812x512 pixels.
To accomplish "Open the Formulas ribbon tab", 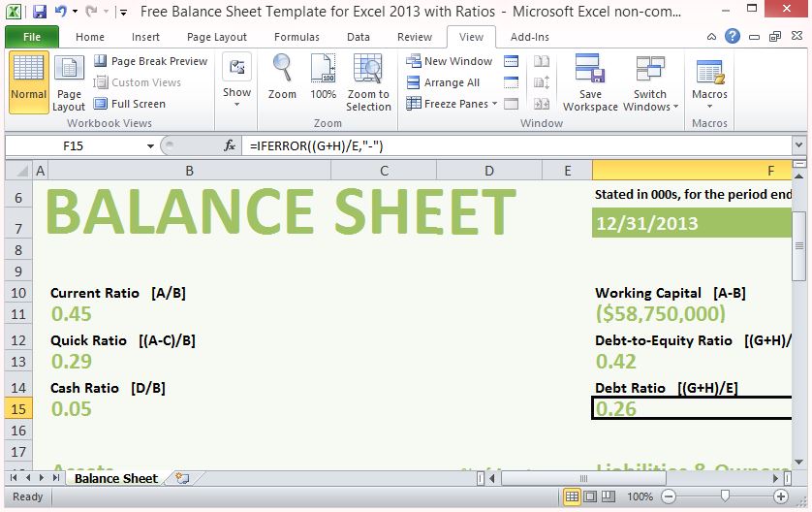I will click(x=297, y=37).
